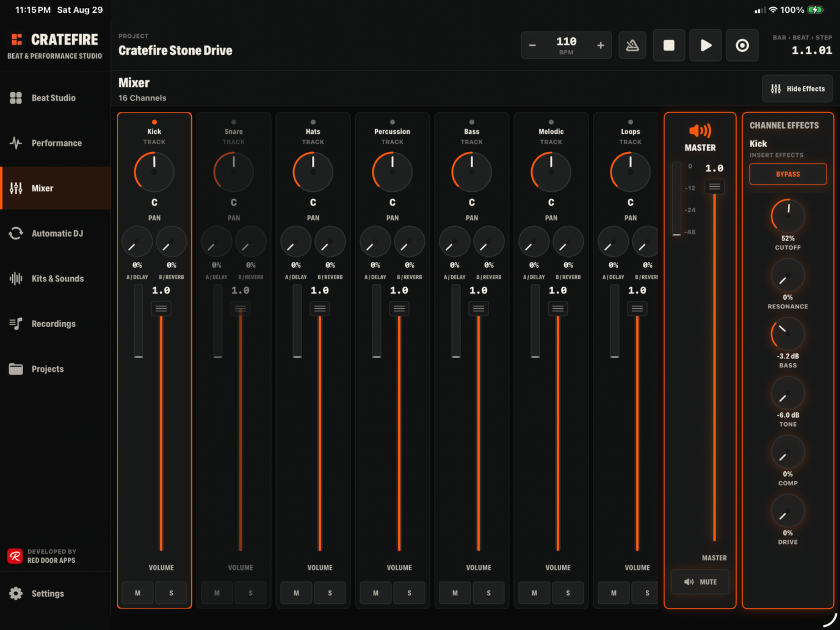
Task: Decrease BPM with the minus button
Action: (x=532, y=45)
